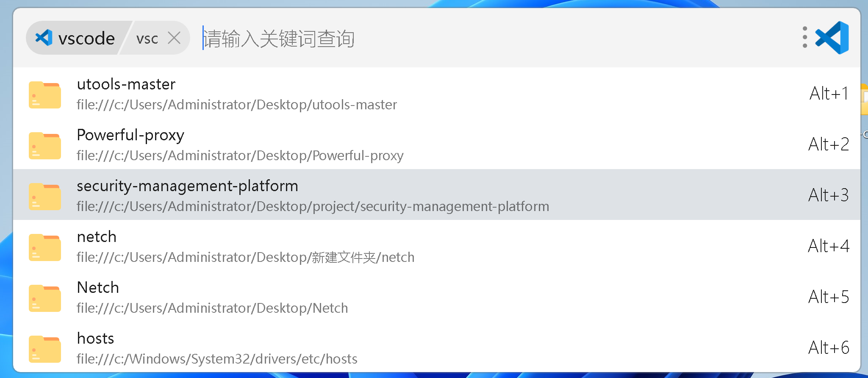Open the hosts file title
This screenshot has height=378, width=868.
coord(95,339)
